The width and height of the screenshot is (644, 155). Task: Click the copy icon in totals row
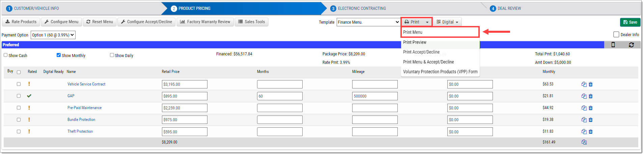tap(584, 142)
